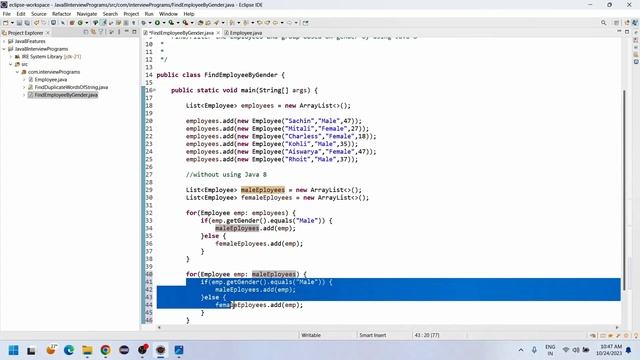The height and width of the screenshot is (360, 640).
Task: Click the Save All toolbar icon
Action: (27, 23)
